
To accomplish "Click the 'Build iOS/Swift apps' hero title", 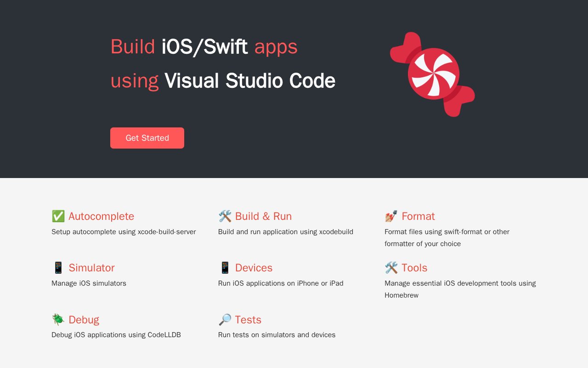I will coord(204,47).
